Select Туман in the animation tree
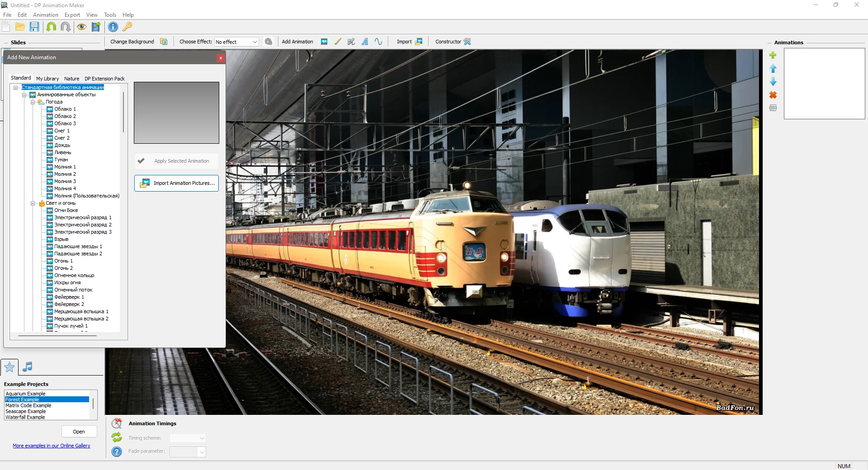 point(61,160)
